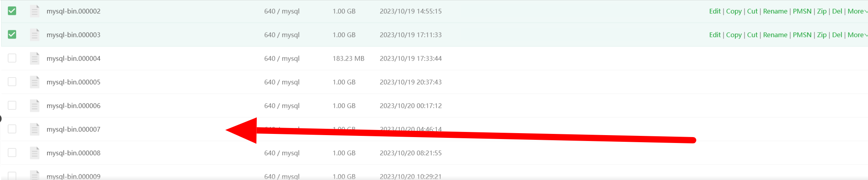Select the mysql-bin.000007 checkbox

pos(12,129)
